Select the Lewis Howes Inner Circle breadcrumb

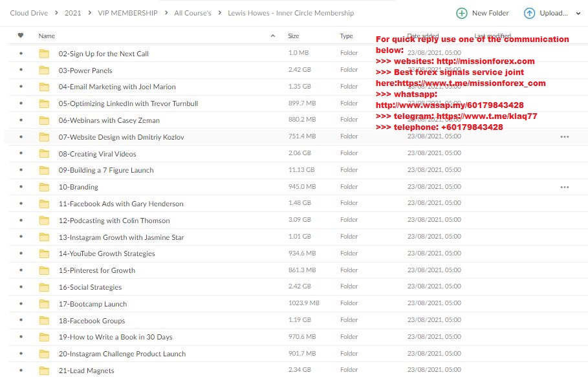pyautogui.click(x=290, y=13)
